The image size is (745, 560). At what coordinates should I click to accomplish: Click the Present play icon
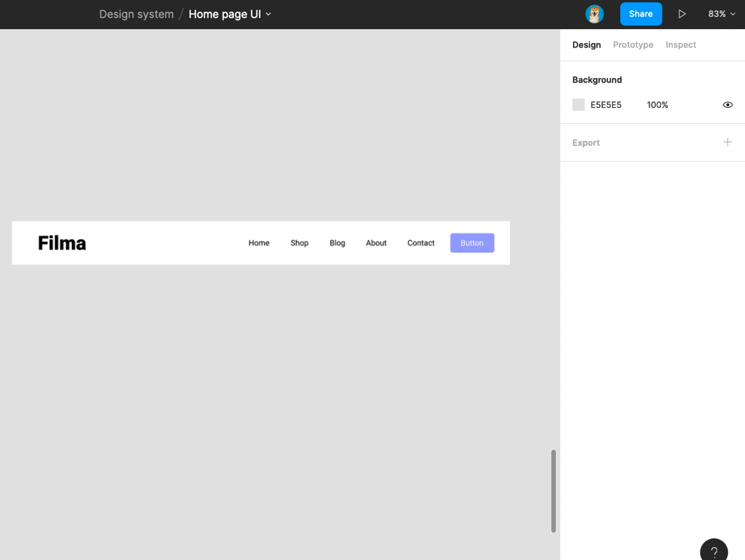[682, 14]
